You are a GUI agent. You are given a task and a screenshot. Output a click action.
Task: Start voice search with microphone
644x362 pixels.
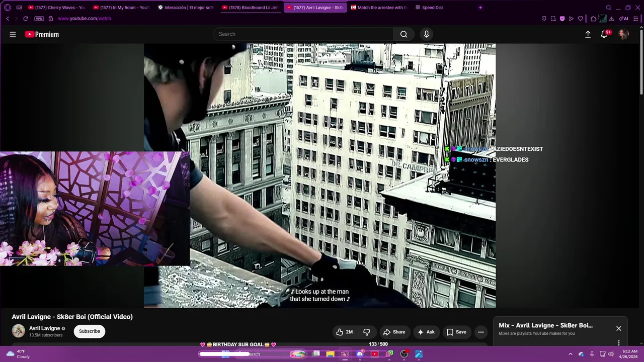427,34
